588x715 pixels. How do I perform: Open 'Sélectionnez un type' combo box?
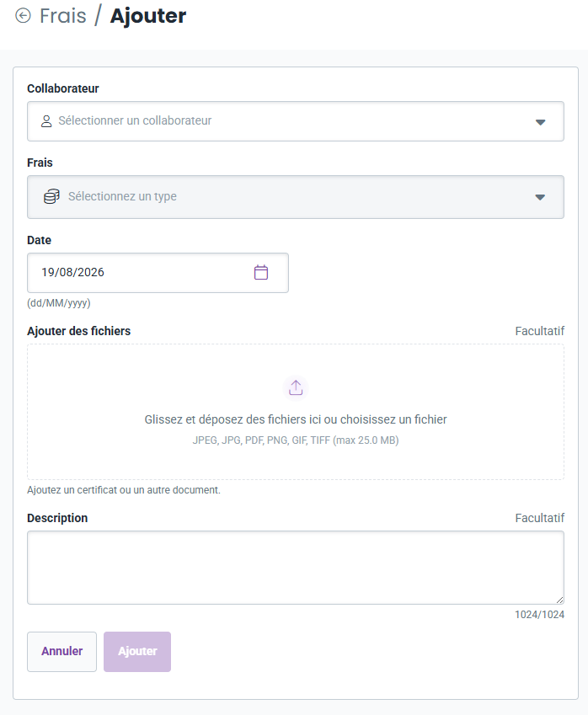coord(296,197)
